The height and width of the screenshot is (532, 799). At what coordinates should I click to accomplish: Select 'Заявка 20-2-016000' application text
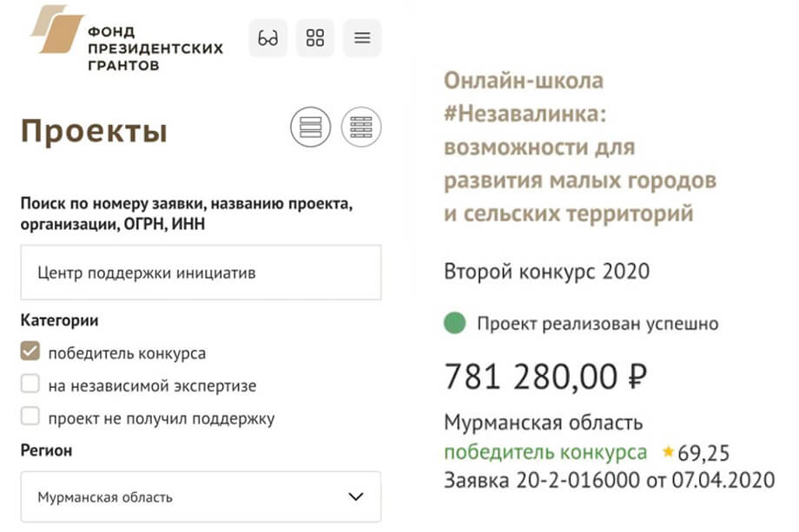click(x=542, y=480)
